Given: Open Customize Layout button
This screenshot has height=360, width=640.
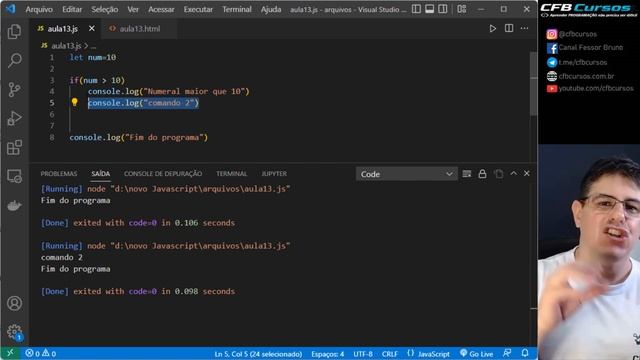Looking at the screenshot, I should click(x=462, y=9).
